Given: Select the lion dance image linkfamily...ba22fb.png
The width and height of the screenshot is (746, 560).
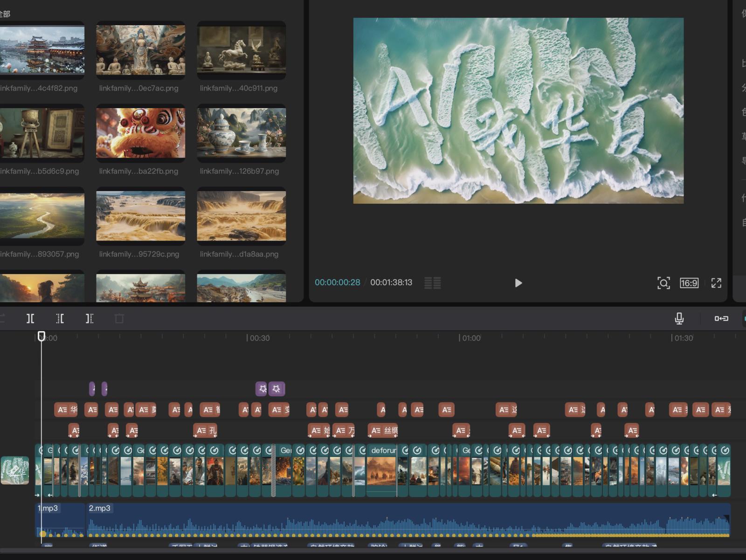Looking at the screenshot, I should [x=140, y=133].
